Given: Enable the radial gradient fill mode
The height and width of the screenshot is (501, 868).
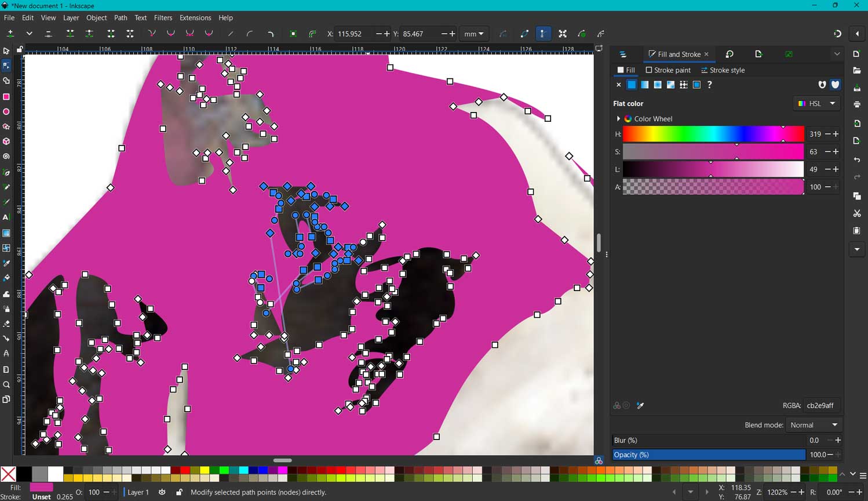Looking at the screenshot, I should [x=657, y=85].
